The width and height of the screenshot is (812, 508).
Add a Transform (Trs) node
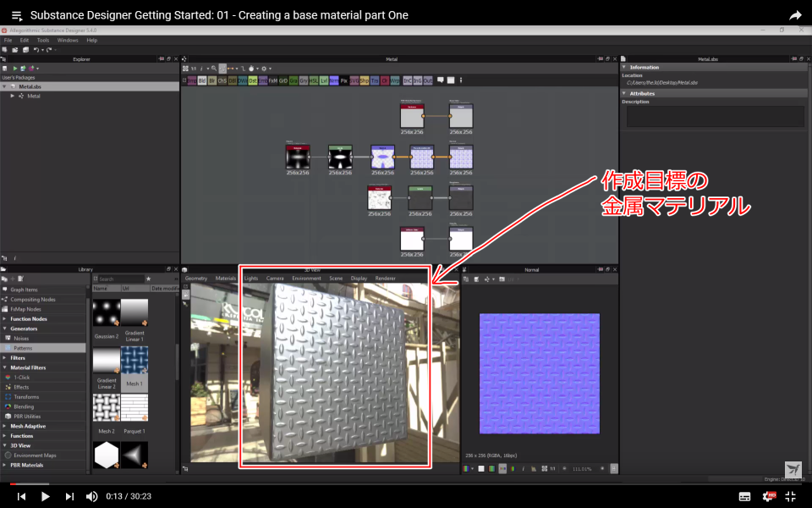click(375, 81)
